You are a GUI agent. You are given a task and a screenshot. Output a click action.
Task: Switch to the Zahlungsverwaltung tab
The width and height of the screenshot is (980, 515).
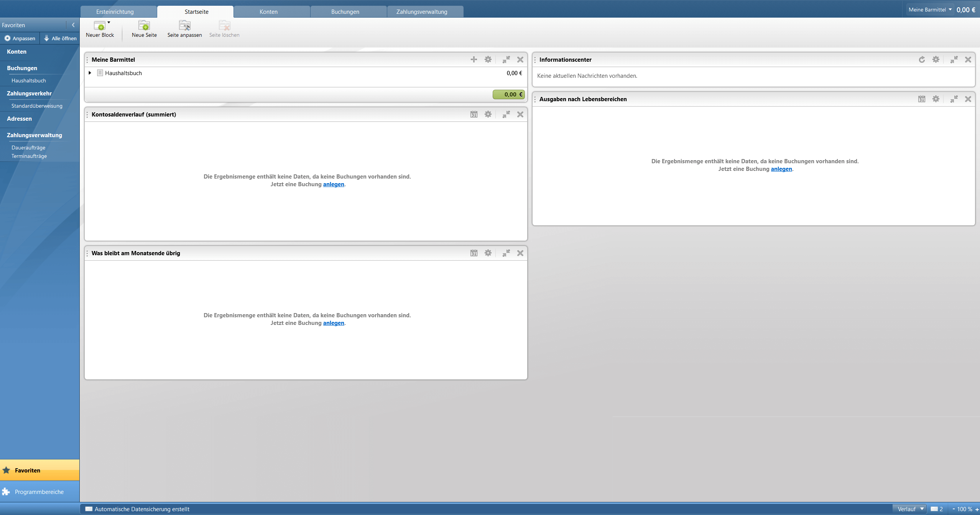(422, 12)
